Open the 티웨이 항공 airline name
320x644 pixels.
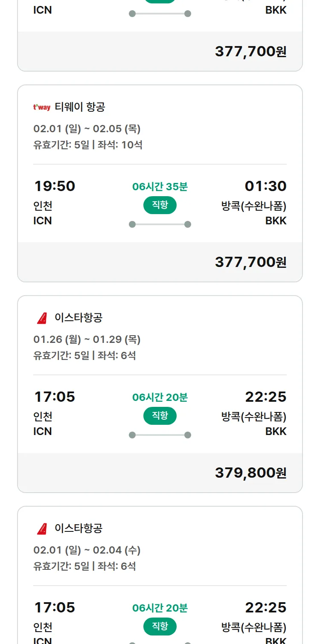(80, 107)
